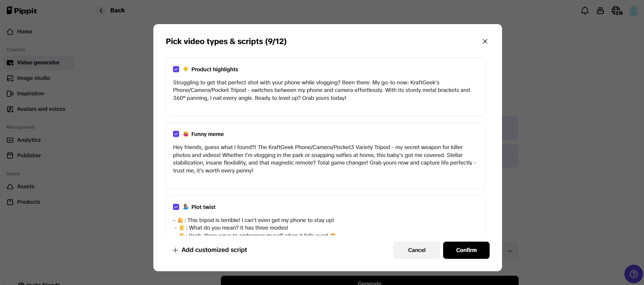The width and height of the screenshot is (644, 285).
Task: Click the Confirm button
Action: (466, 250)
